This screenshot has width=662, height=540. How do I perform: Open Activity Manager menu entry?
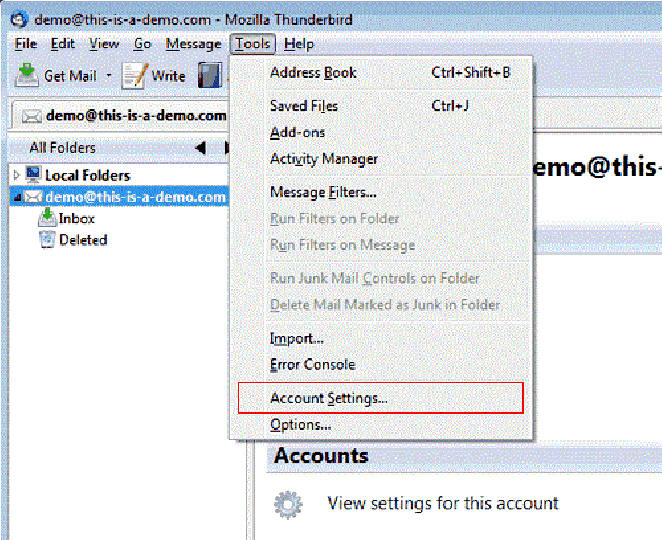(381, 159)
